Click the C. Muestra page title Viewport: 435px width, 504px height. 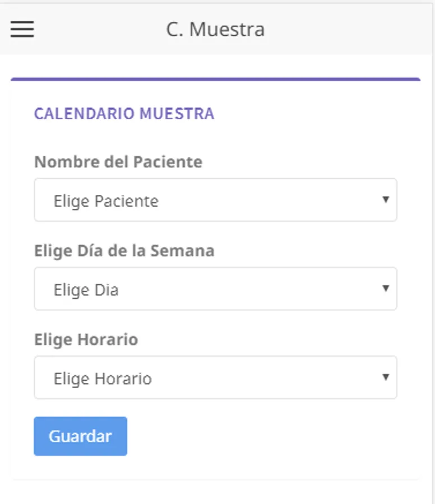(x=215, y=29)
